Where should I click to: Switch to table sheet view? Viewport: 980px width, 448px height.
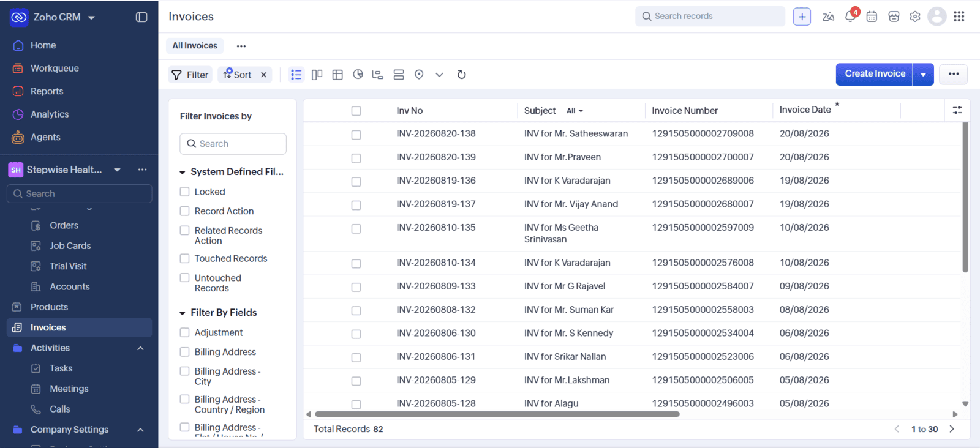337,75
